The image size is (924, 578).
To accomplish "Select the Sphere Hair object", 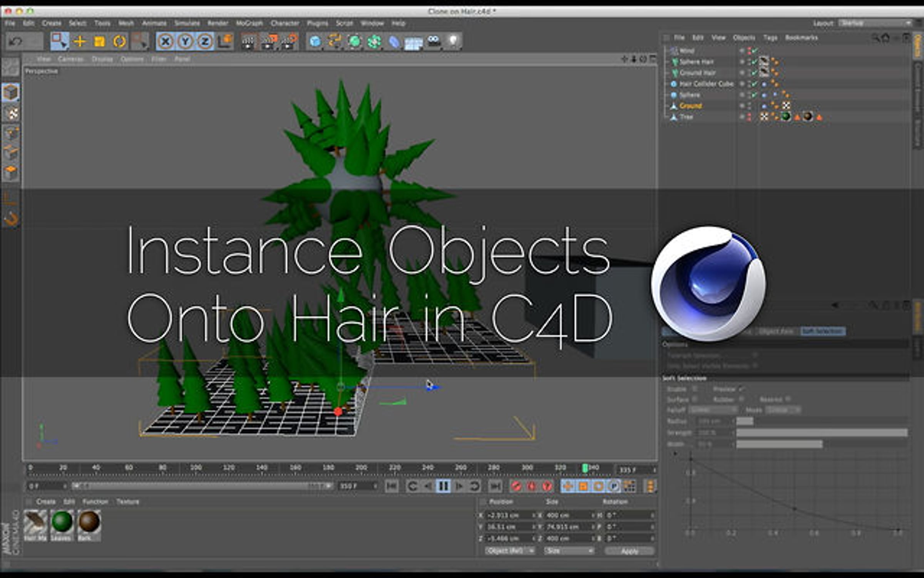I will 696,62.
